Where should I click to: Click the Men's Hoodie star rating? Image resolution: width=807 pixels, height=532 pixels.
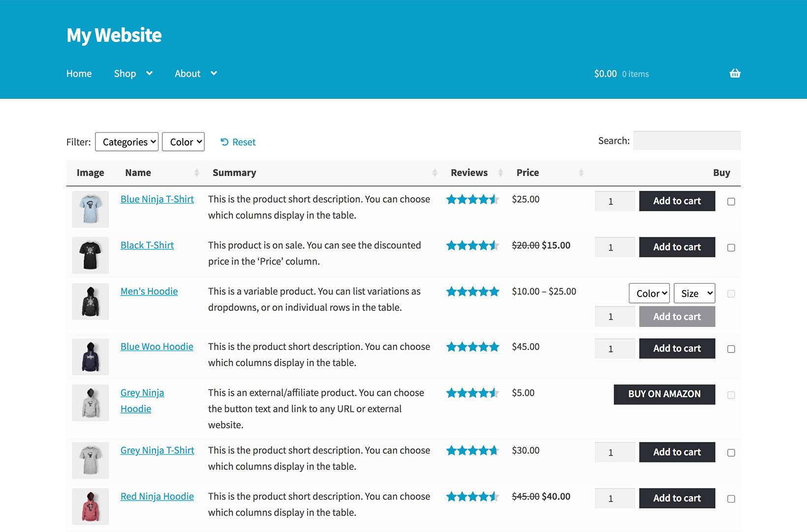(472, 292)
